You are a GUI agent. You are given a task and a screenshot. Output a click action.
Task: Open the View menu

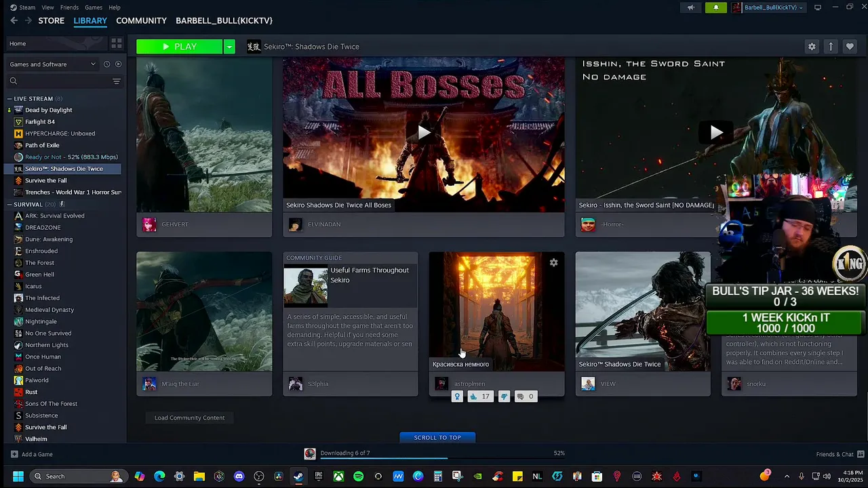click(x=47, y=7)
